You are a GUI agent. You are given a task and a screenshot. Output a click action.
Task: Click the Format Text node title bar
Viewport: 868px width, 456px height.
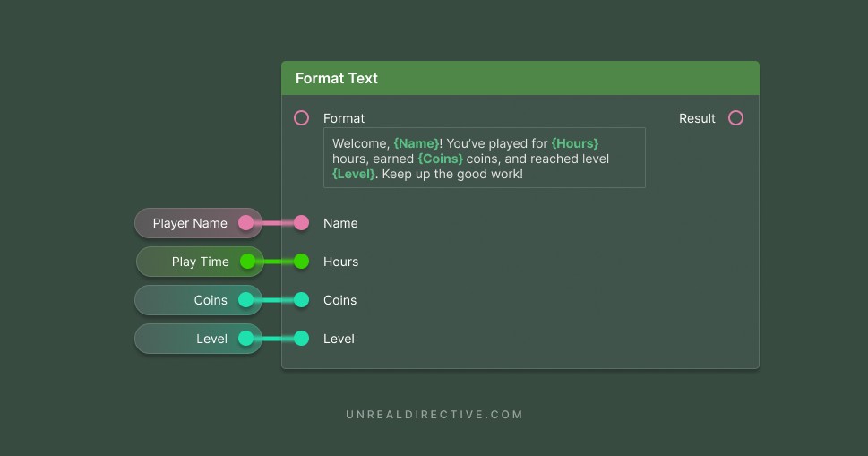click(520, 78)
